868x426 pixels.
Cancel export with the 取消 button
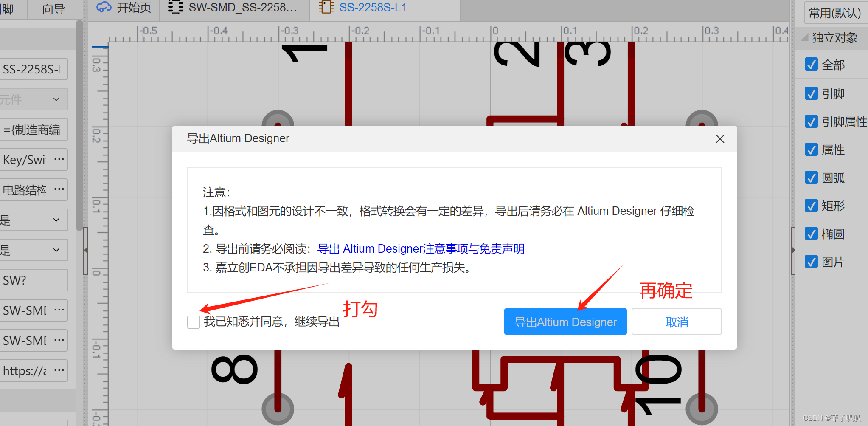(677, 322)
